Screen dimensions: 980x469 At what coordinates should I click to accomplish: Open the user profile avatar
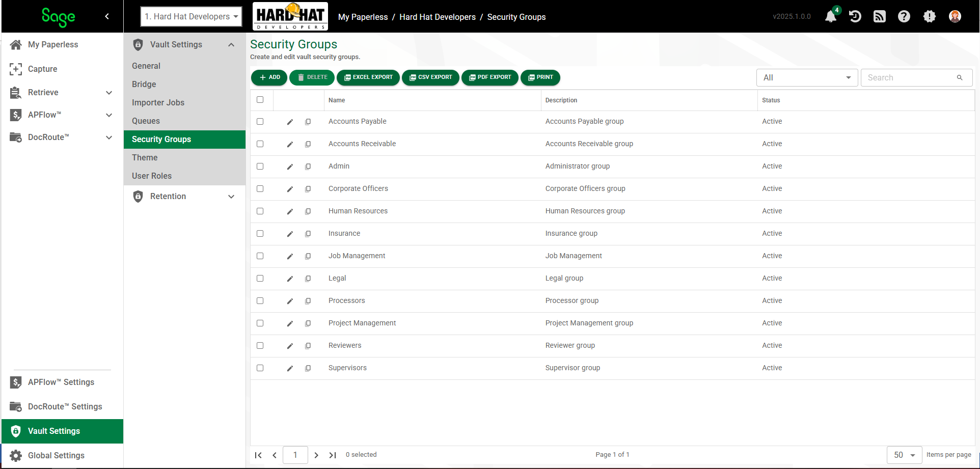pos(955,16)
